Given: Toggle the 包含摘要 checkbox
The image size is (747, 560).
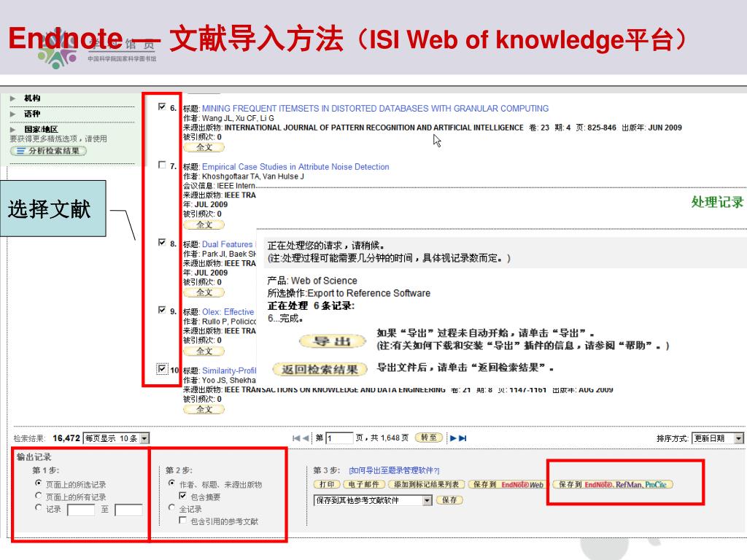Looking at the screenshot, I should [x=182, y=496].
